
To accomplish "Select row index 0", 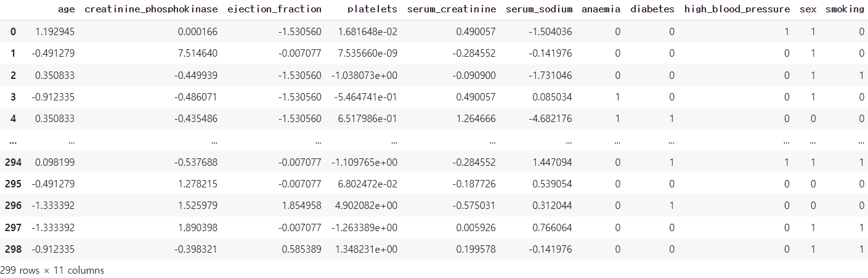I will click(14, 31).
